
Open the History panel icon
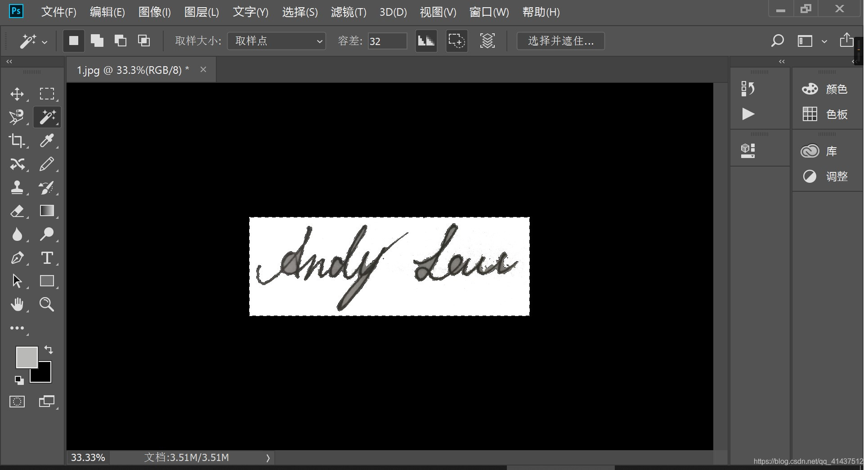pos(748,89)
